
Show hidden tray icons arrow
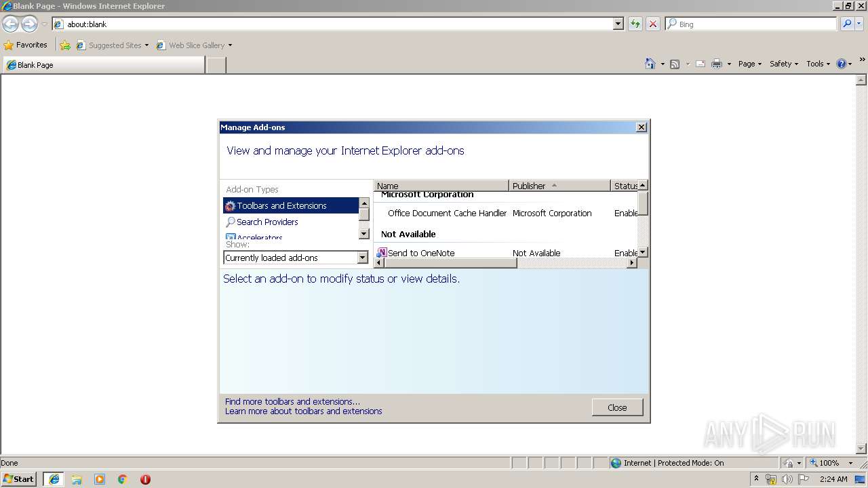[x=756, y=479]
